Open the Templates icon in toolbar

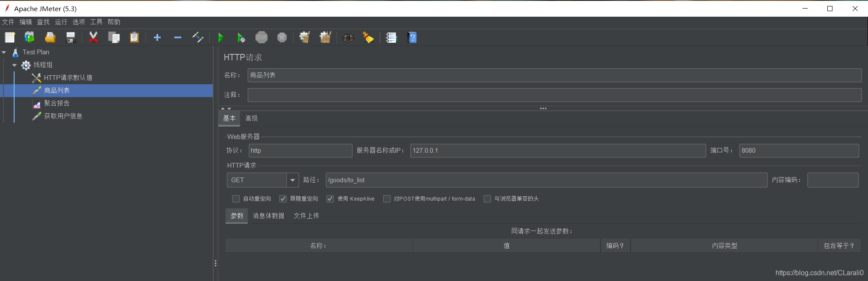click(x=29, y=38)
